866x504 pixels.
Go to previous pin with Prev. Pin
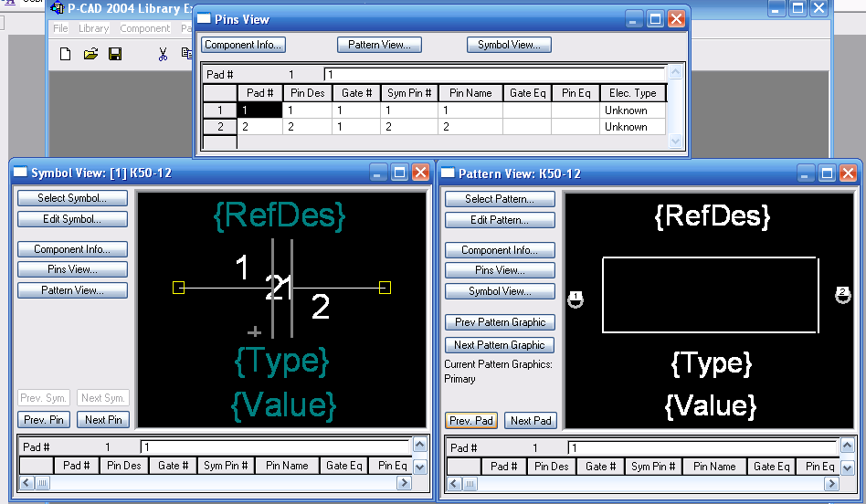pos(44,420)
